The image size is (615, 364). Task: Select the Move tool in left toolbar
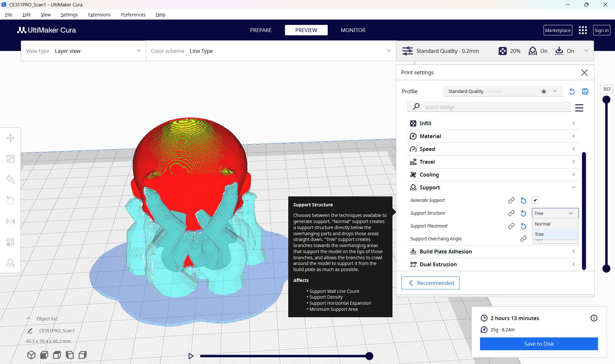[11, 138]
